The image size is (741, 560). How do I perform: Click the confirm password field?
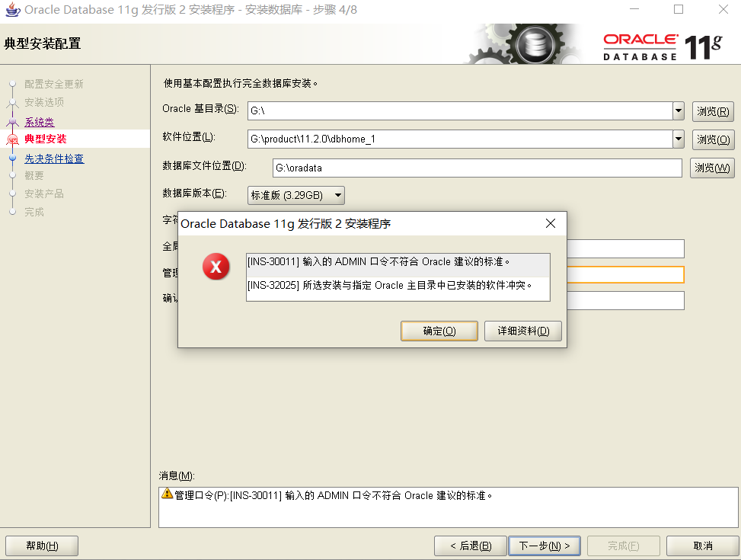[x=625, y=300]
